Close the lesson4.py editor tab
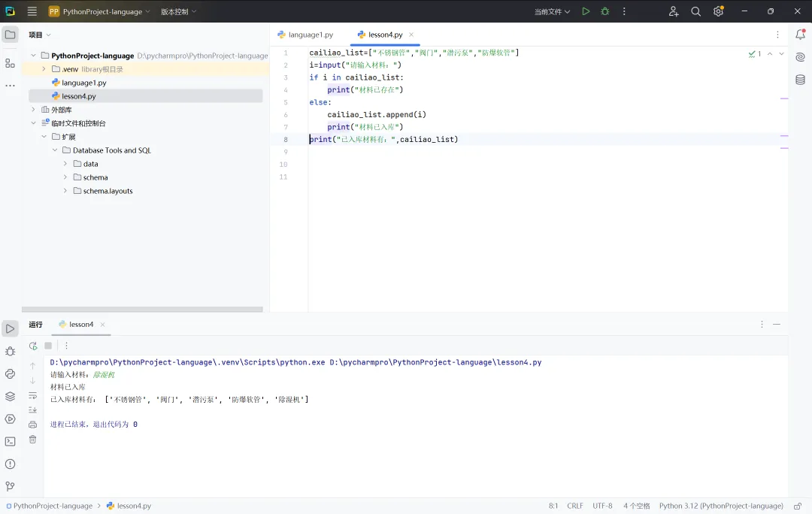Image resolution: width=812 pixels, height=514 pixels. click(411, 35)
